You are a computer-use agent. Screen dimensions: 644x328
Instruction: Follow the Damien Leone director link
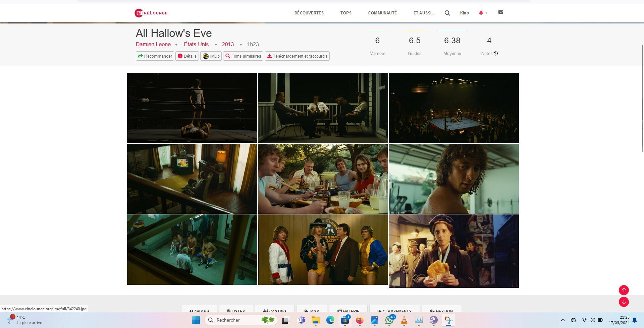click(x=153, y=44)
